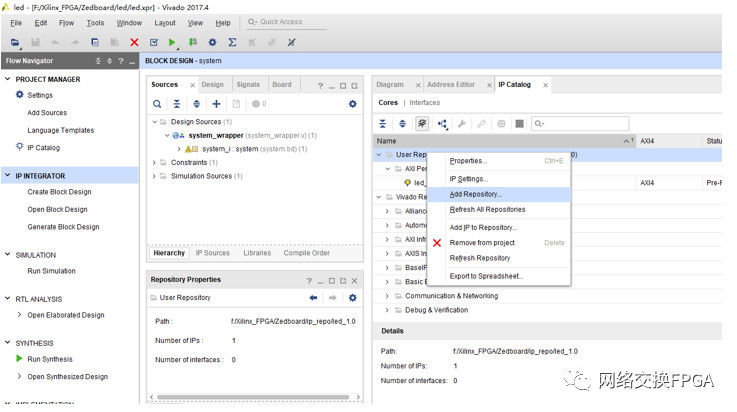Collapse the PROJECT MANAGER section
The image size is (737, 412).
tap(8, 79)
